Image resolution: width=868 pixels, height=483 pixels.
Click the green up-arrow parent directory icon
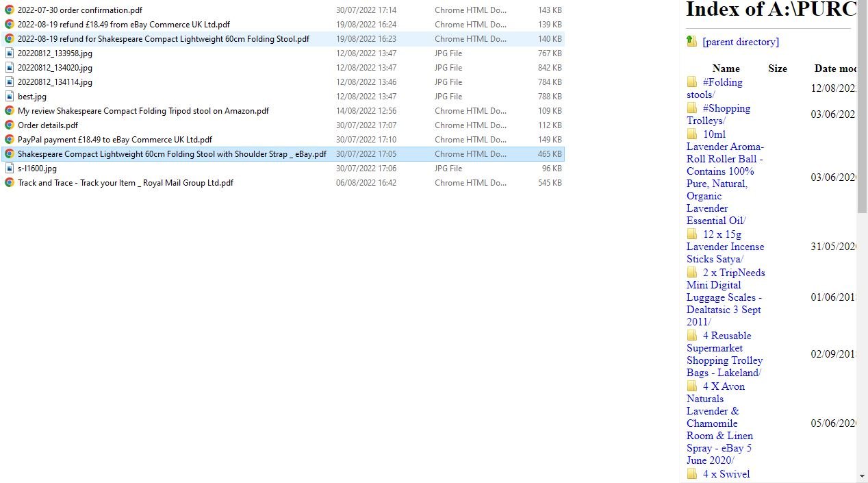click(691, 41)
